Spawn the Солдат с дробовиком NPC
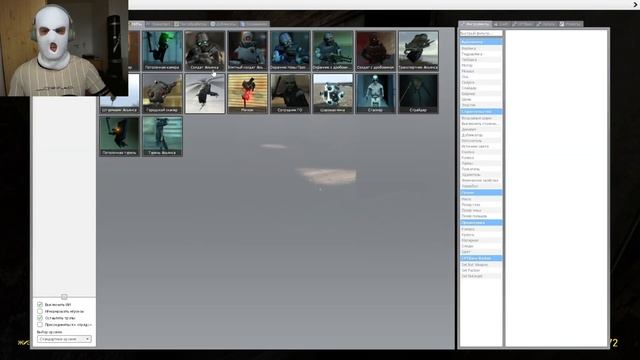 pyautogui.click(x=376, y=51)
